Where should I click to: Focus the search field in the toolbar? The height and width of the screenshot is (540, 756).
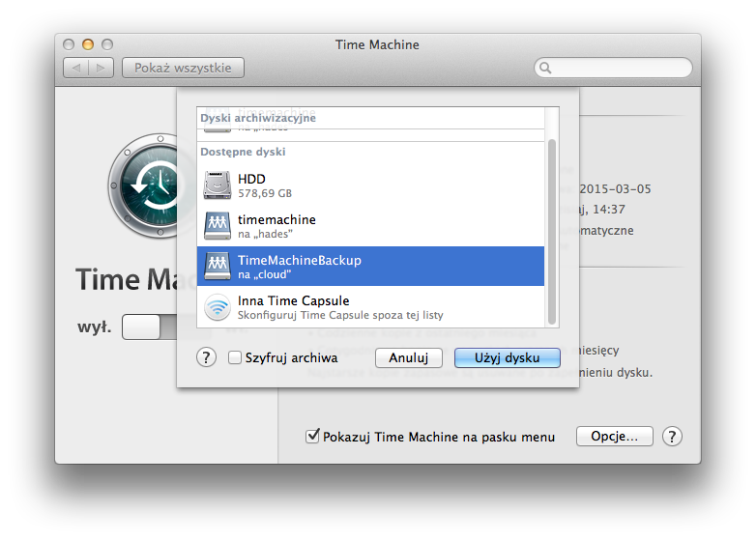click(x=613, y=68)
